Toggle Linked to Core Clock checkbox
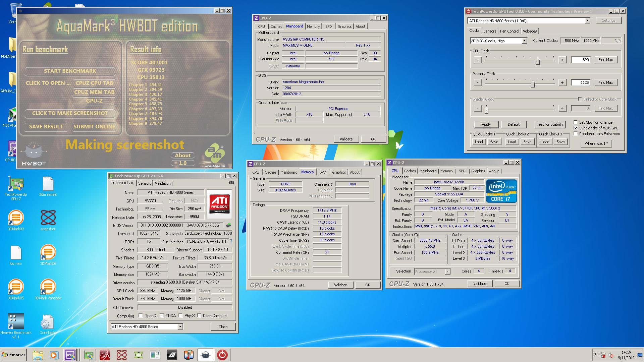This screenshot has width=644, height=362. 580,99
